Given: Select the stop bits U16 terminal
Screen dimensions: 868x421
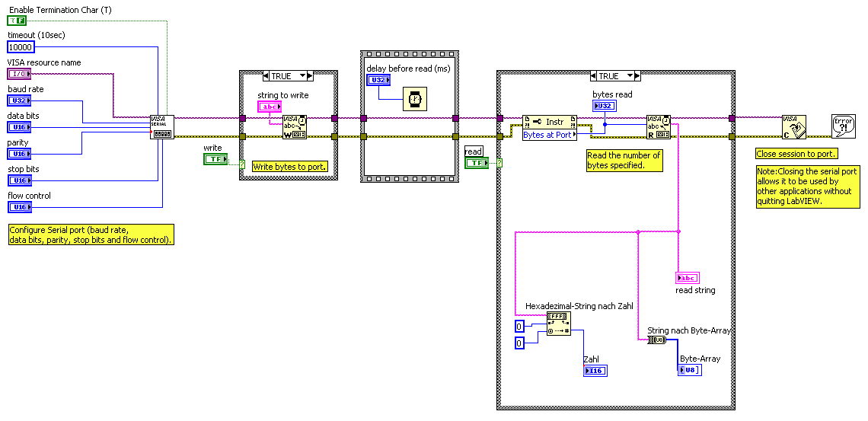Looking at the screenshot, I should point(19,180).
